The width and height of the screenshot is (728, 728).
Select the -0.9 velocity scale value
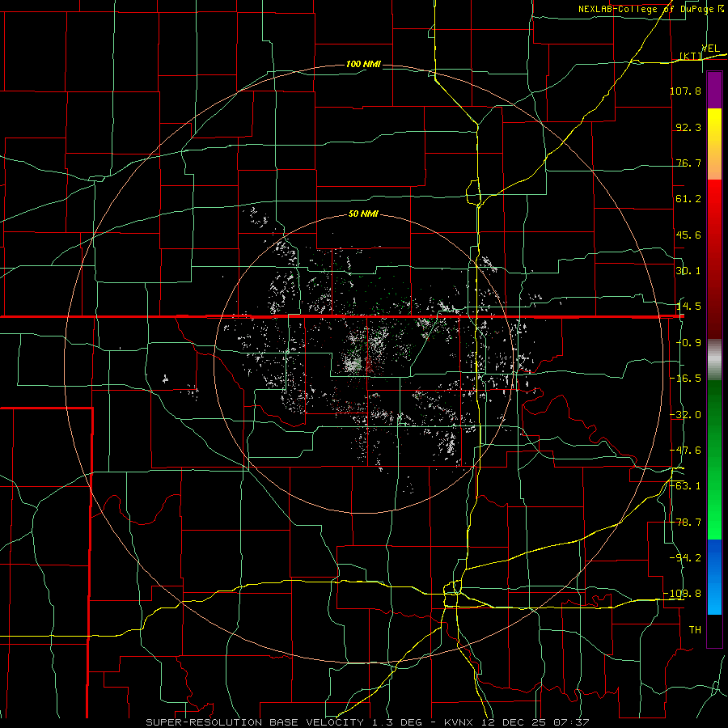point(688,343)
